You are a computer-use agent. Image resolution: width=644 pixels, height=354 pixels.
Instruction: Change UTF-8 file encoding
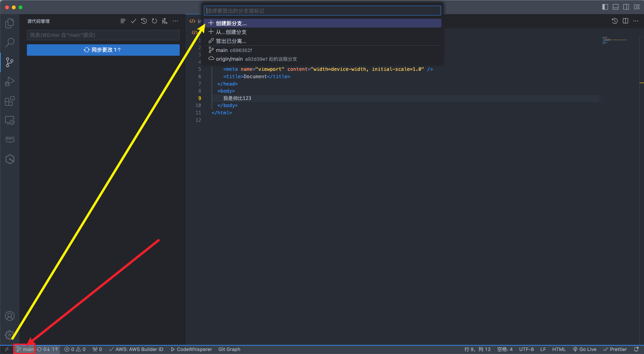click(x=526, y=349)
